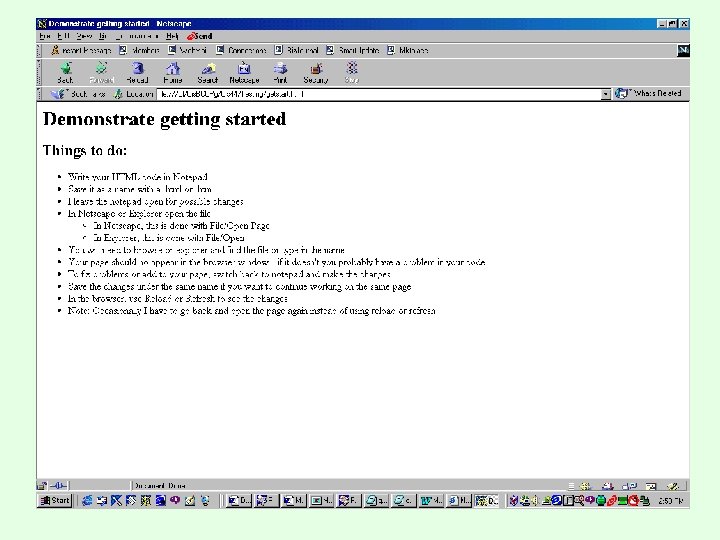Launch Internet Explorer from the quick launch
This screenshot has width=720, height=540.
[87, 501]
